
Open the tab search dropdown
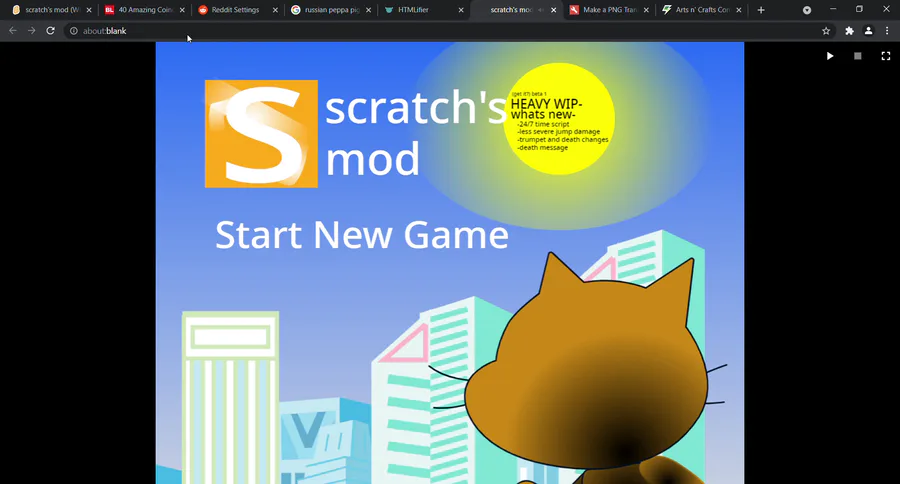(807, 10)
